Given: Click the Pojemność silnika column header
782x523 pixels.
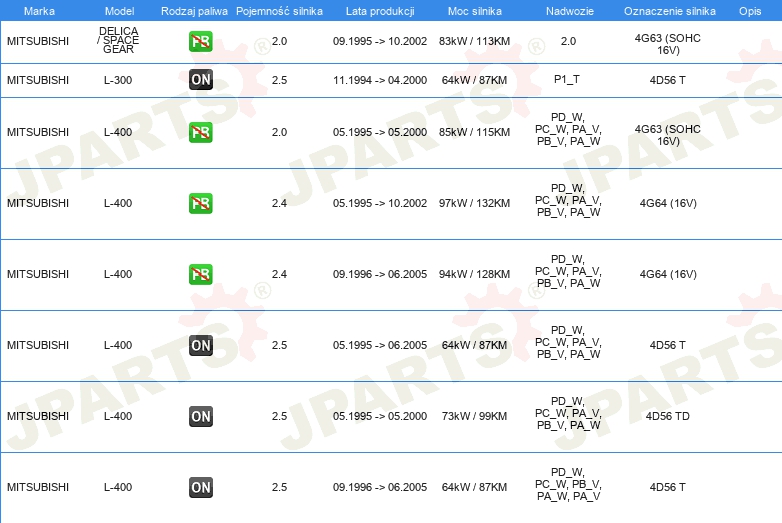Looking at the screenshot, I should click(279, 11).
